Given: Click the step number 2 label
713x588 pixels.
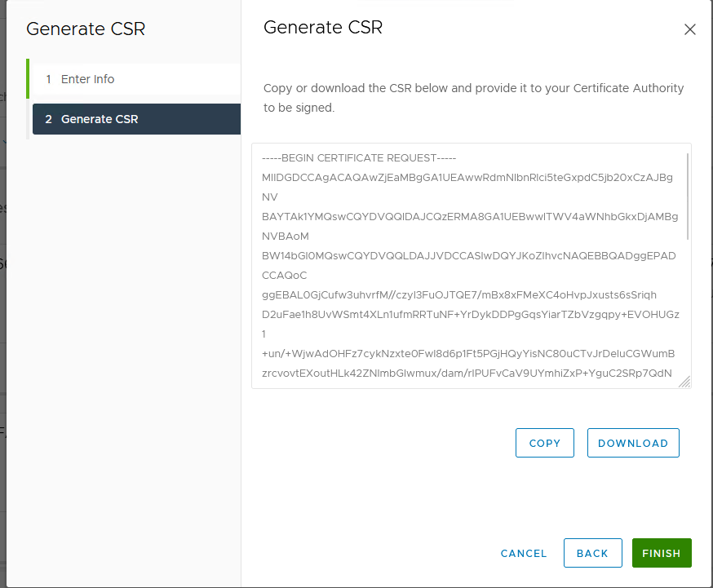Looking at the screenshot, I should click(48, 118).
